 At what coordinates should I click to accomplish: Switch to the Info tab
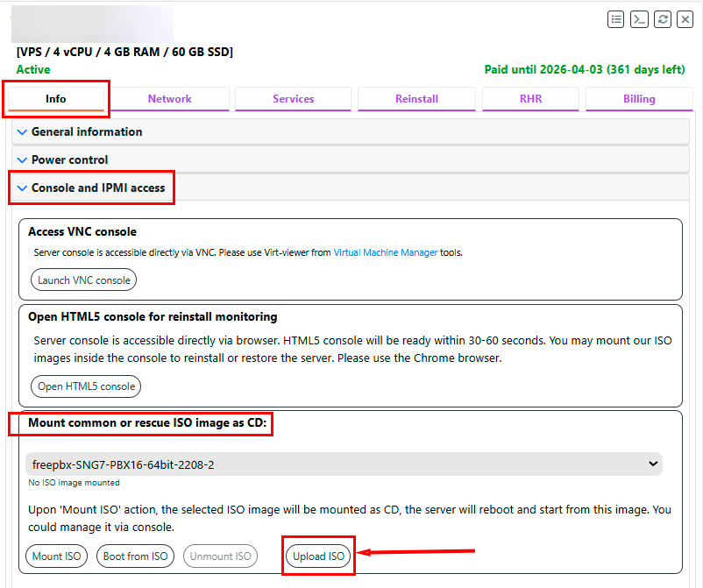tap(56, 99)
